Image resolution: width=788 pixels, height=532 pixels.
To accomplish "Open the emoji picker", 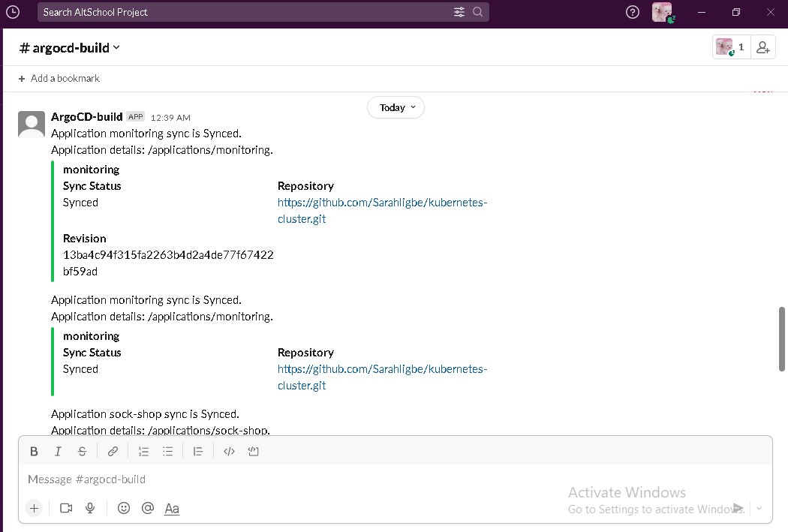I will (124, 509).
